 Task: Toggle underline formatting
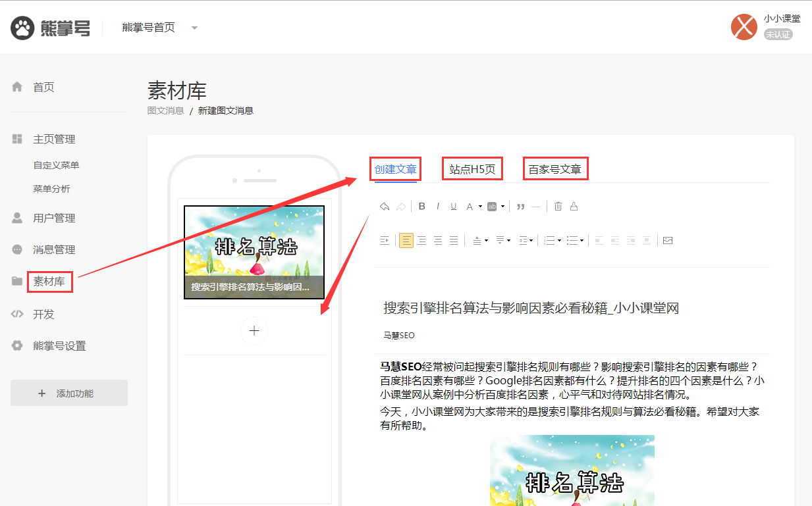(454, 206)
